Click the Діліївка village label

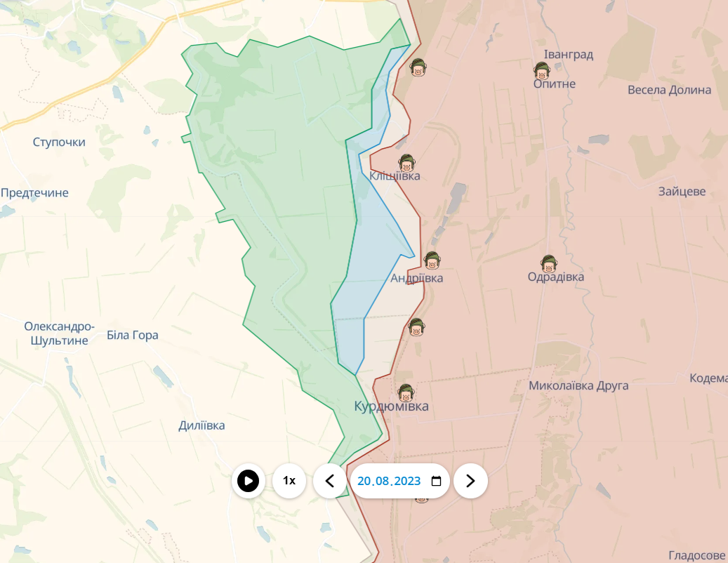click(201, 425)
